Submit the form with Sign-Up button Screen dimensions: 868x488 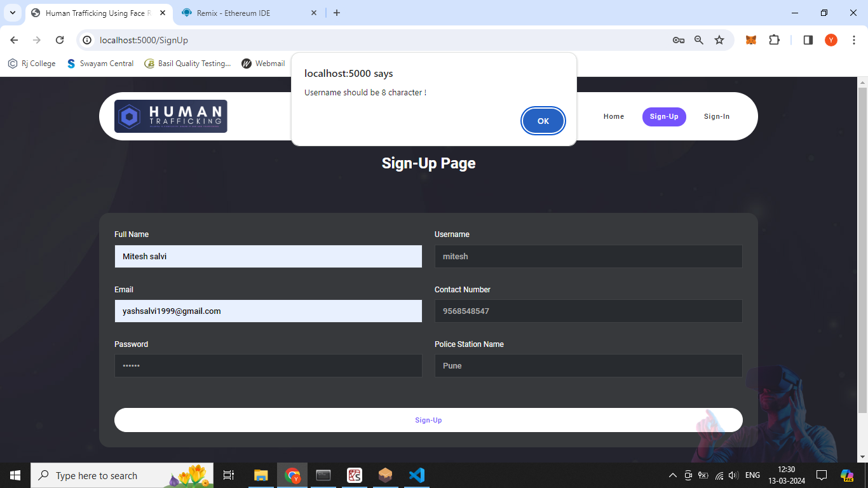[x=428, y=420]
